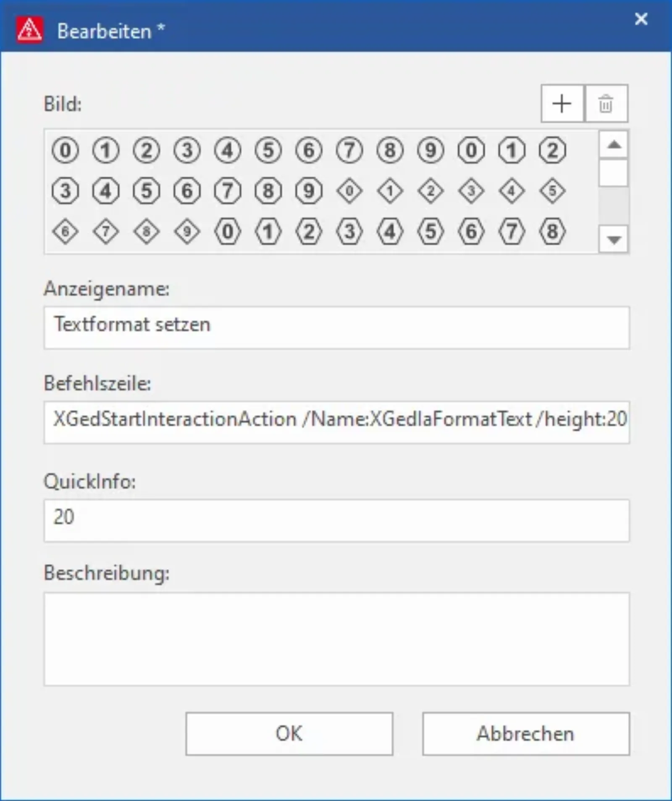Add a new image with plus button
The height and width of the screenshot is (801, 672).
tap(562, 103)
